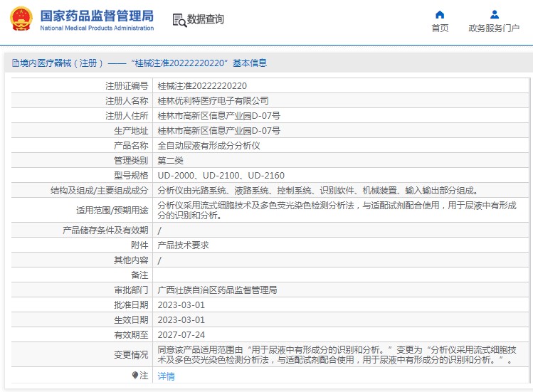Click the 数据查询 header text
533x392 pixels.
click(x=206, y=19)
